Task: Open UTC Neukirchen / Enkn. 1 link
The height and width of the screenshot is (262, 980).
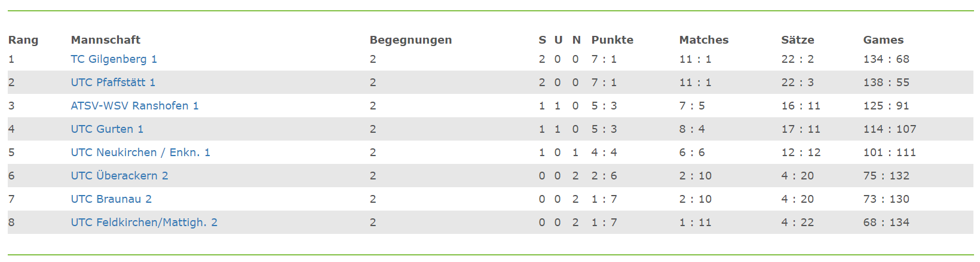Action: click(140, 153)
